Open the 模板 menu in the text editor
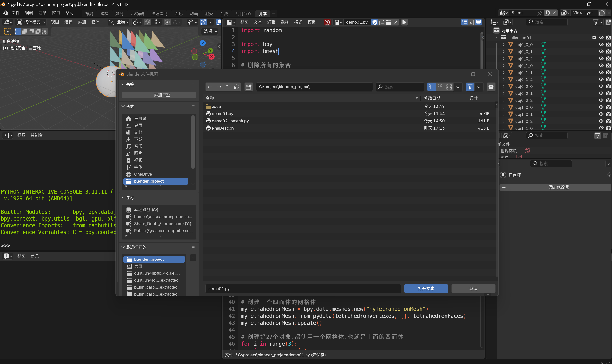Viewport: 612px width, 364px height. [x=311, y=22]
